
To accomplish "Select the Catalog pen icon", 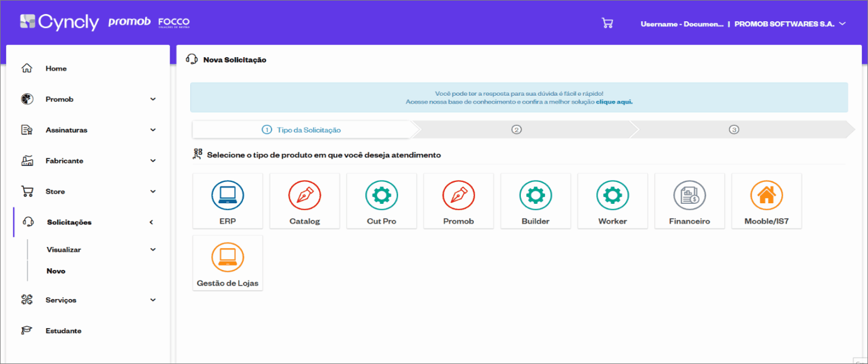I will click(x=305, y=195).
